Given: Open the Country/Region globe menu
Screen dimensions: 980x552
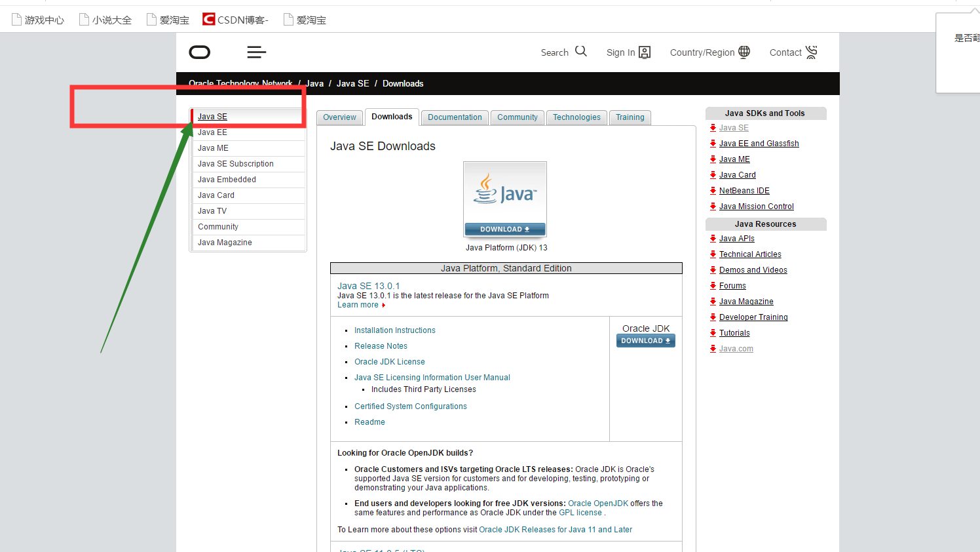Looking at the screenshot, I should [745, 52].
